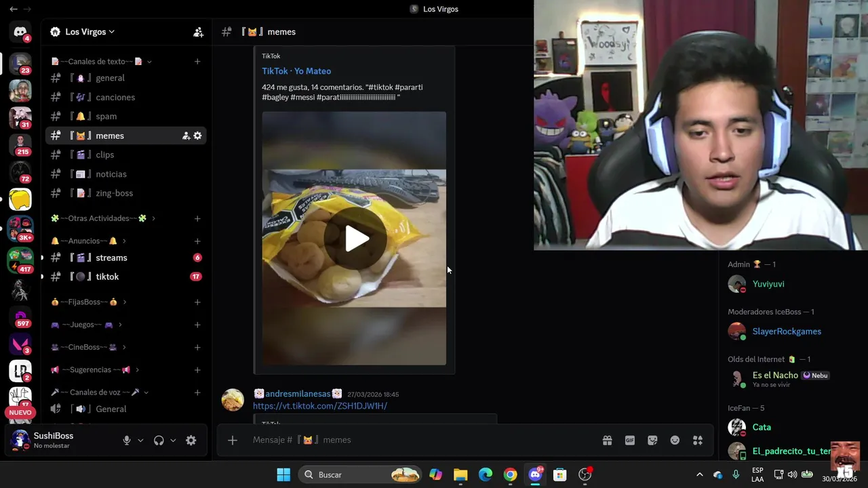Open the tiktok channel
Image resolution: width=868 pixels, height=488 pixels.
point(125,277)
